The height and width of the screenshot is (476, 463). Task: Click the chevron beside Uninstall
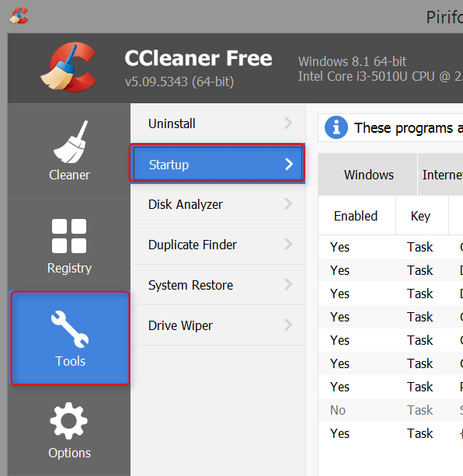click(289, 123)
